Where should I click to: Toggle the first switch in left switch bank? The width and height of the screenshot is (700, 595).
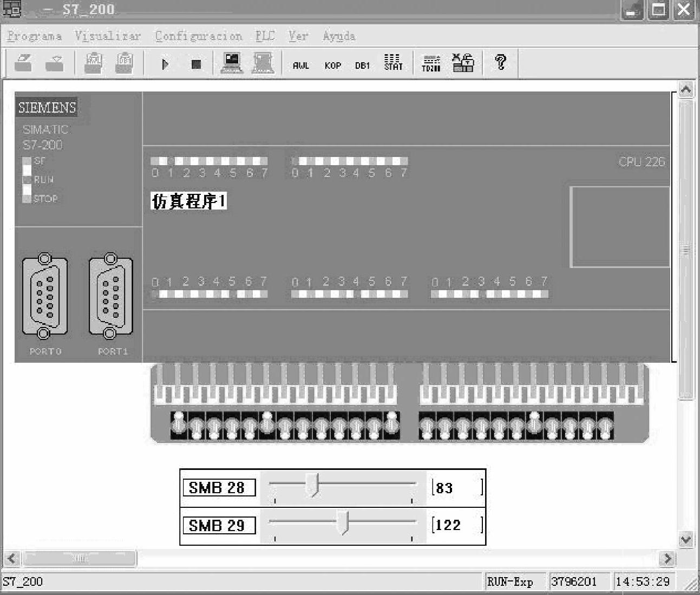(179, 426)
